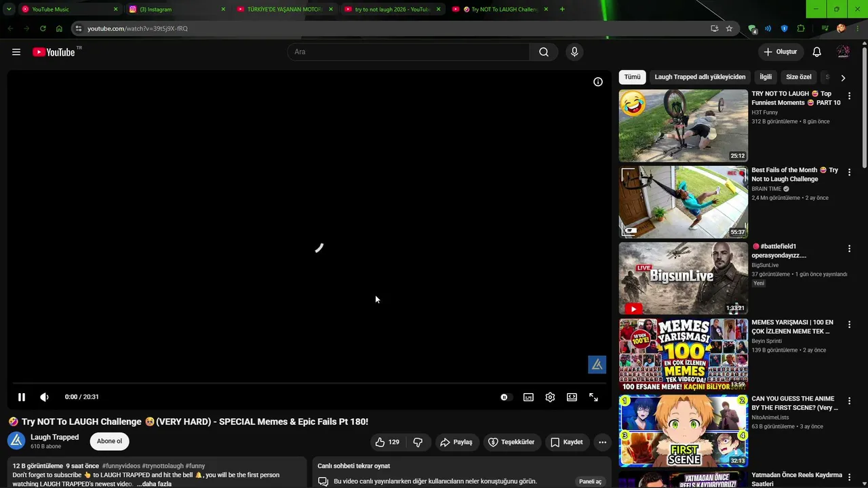Click the #trynottolaugh hashtag
Screen dimensions: 868x488
pos(163,466)
